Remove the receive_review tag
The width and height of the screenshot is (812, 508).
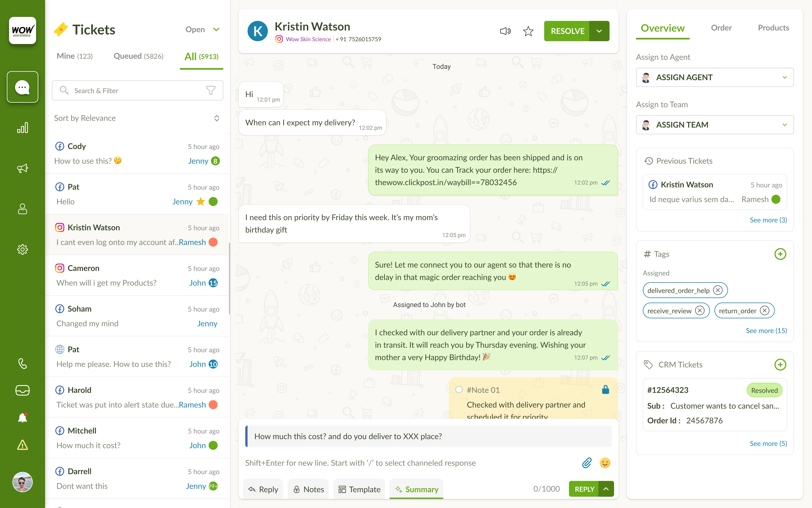700,310
